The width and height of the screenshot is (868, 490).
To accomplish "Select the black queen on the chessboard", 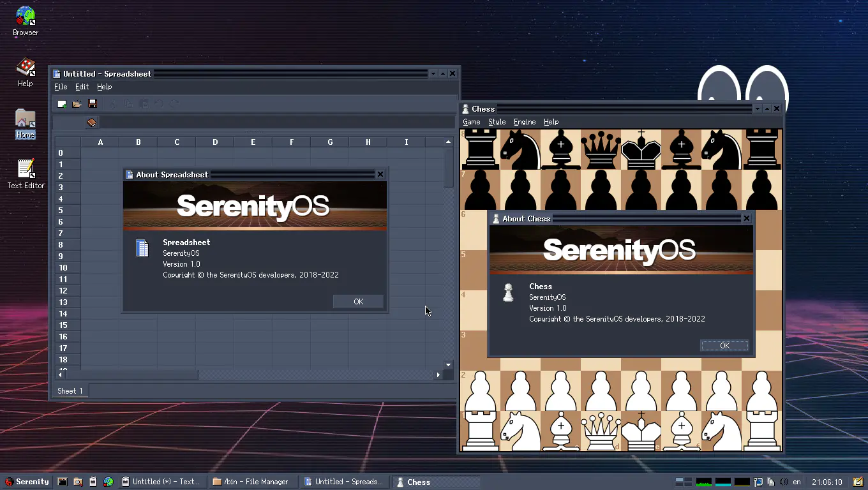I will pyautogui.click(x=601, y=149).
